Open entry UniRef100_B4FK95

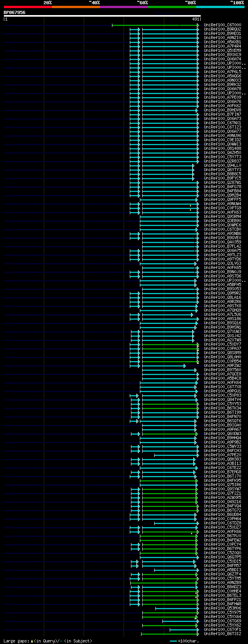222,481
